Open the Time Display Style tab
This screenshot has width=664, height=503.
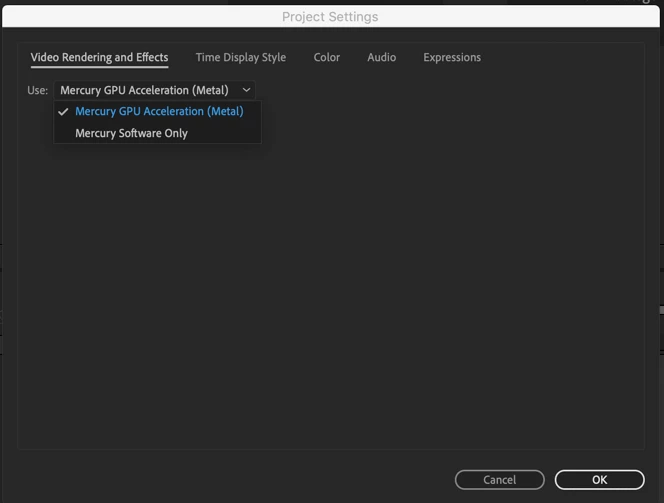[241, 58]
